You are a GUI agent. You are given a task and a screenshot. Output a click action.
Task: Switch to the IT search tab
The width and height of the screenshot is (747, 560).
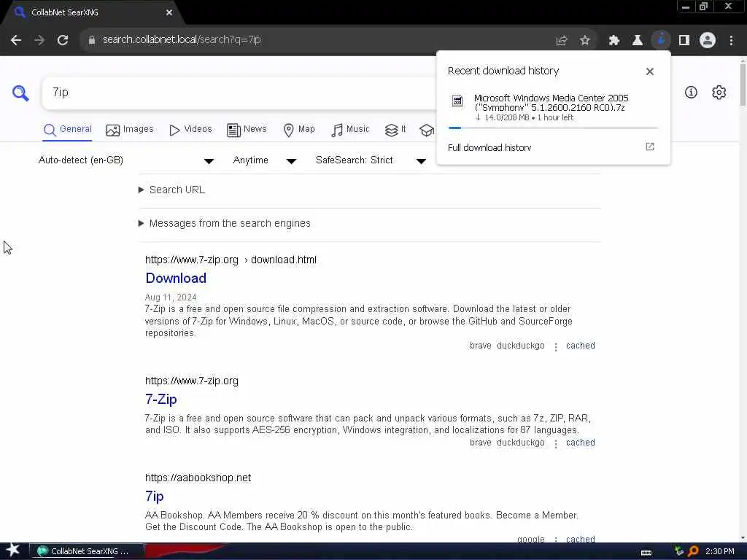click(x=395, y=130)
